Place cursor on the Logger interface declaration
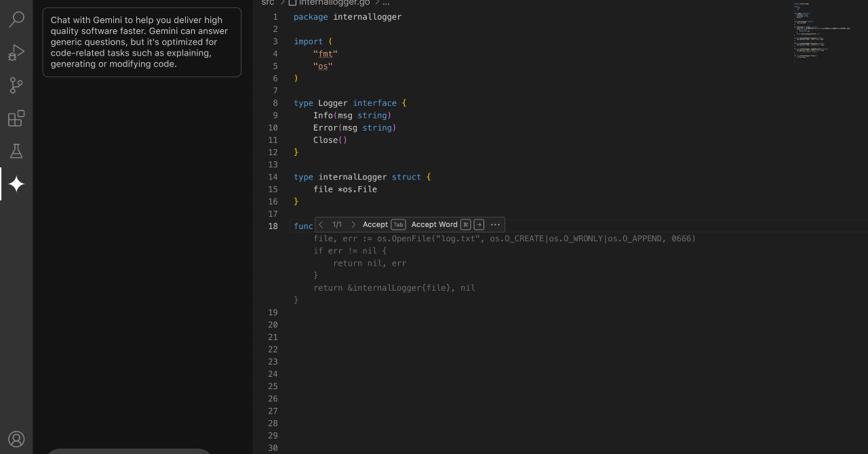Image resolution: width=868 pixels, height=454 pixels. (332, 103)
